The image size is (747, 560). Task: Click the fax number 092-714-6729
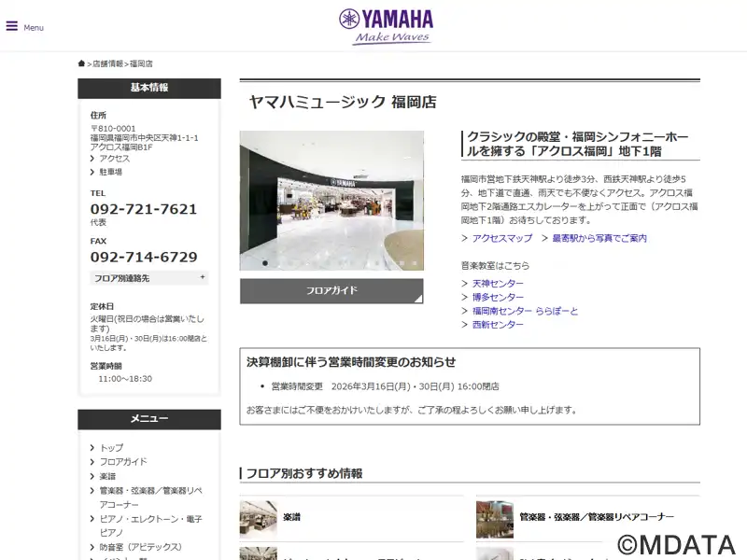click(x=144, y=258)
